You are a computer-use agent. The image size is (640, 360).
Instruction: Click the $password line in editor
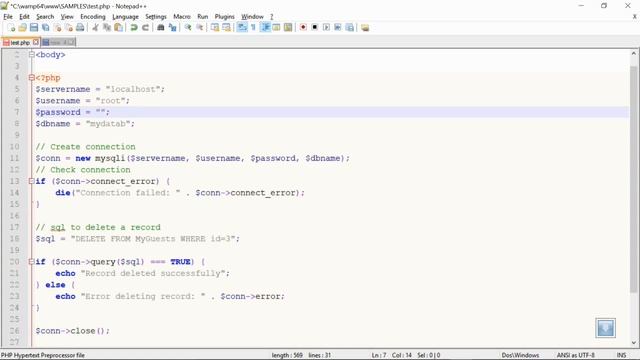[x=332, y=112]
